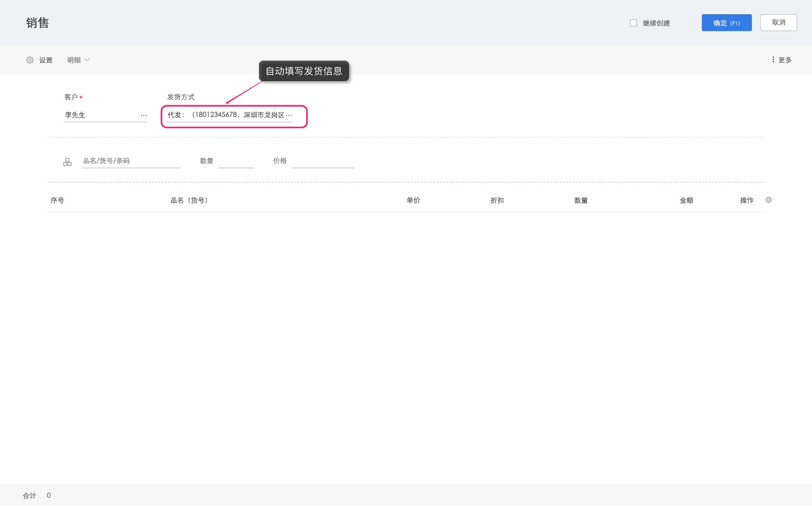Screen dimensions: 812x506
Task: Open the 设置 menu item
Action: point(45,60)
